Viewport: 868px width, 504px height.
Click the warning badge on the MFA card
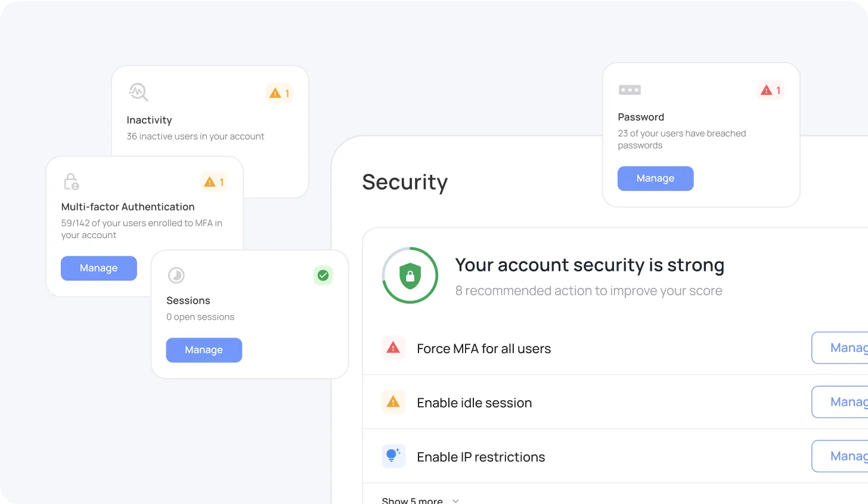coord(214,182)
